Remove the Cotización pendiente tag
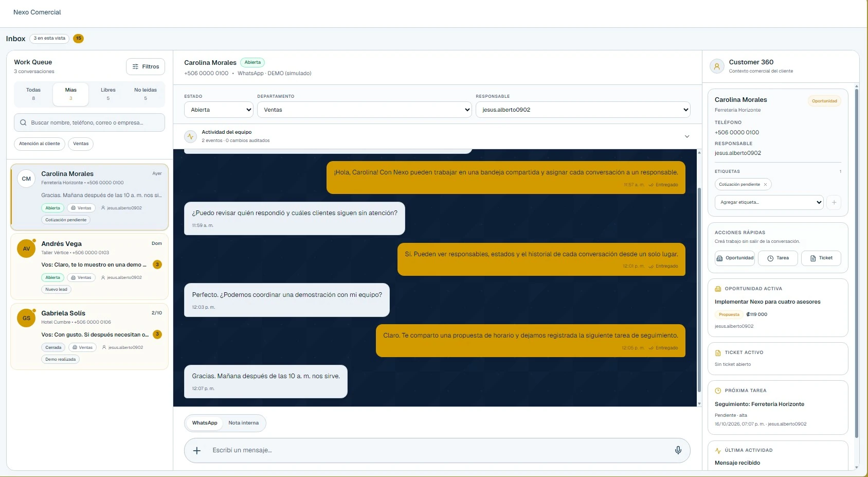868x477 pixels. point(765,184)
